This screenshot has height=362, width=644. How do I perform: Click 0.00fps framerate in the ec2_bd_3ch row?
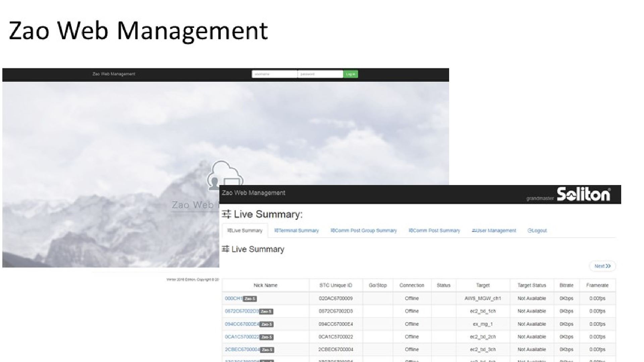597,349
